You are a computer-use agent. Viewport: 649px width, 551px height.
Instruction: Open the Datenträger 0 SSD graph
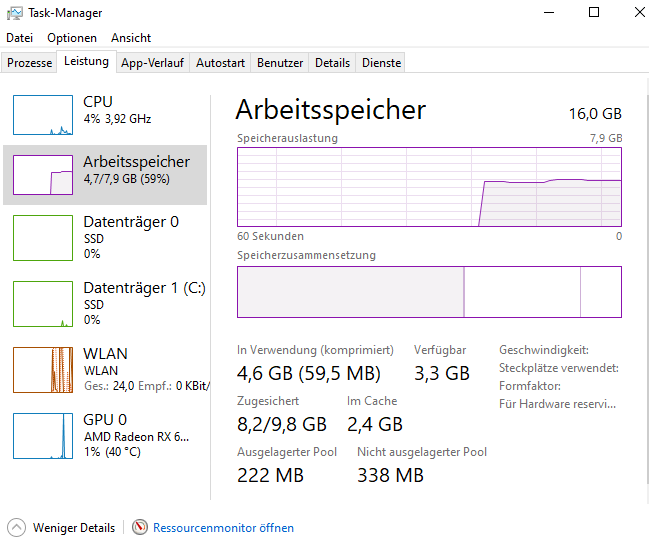(x=43, y=238)
